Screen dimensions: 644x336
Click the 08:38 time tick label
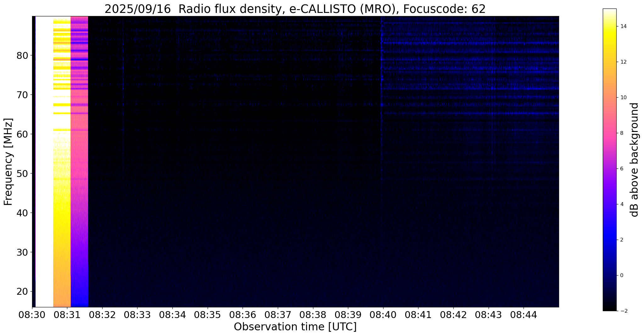point(313,315)
